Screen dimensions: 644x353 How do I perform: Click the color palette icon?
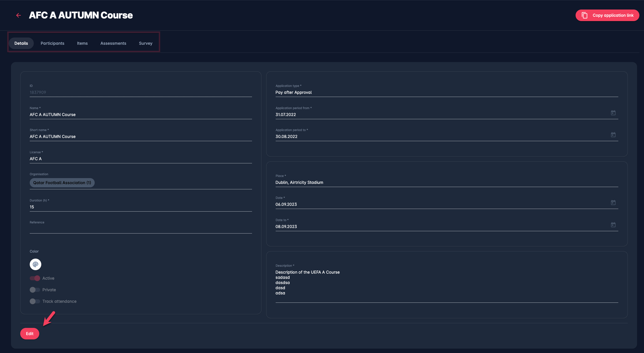point(36,264)
